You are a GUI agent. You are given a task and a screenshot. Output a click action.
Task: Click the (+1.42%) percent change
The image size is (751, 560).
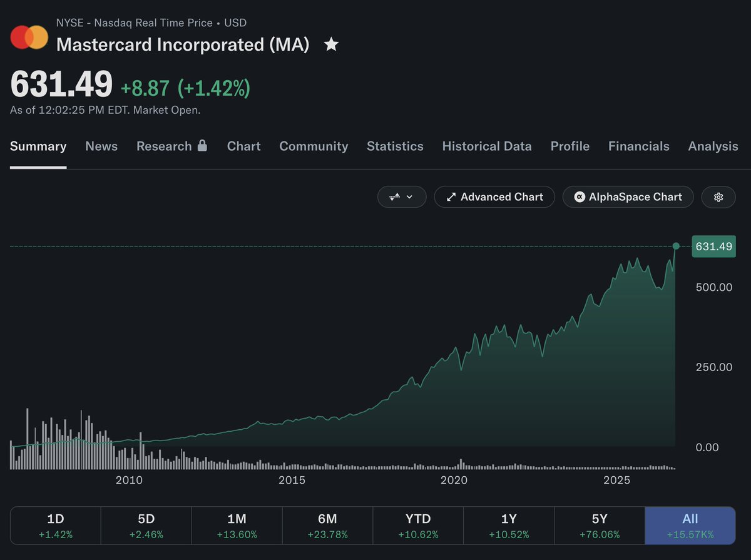[214, 88]
